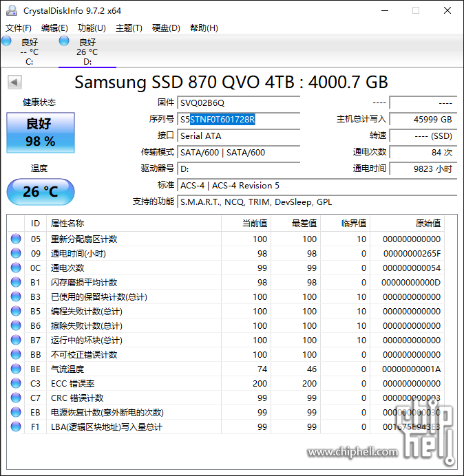Click the 原始值 column header
464x476 pixels.
[407, 224]
